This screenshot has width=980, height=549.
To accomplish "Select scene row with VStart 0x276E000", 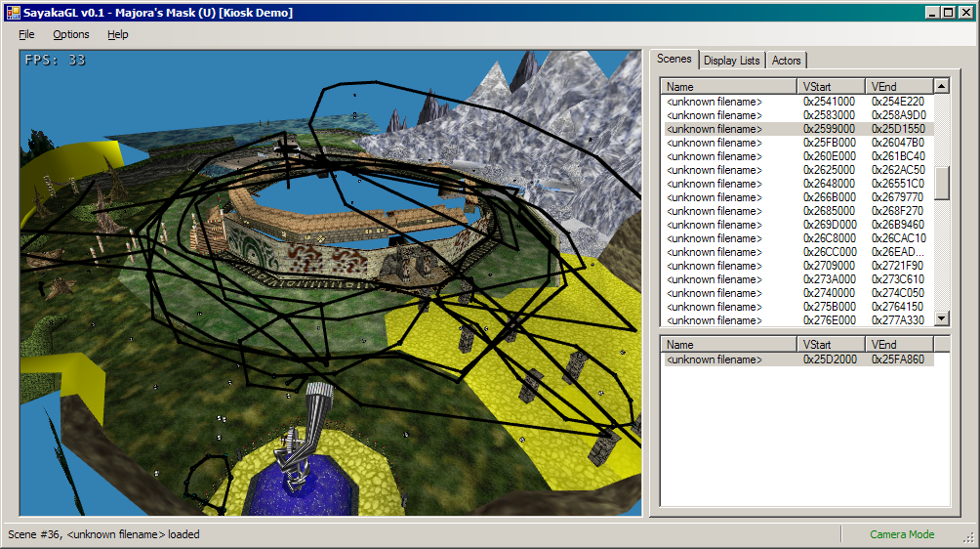I will pyautogui.click(x=798, y=320).
